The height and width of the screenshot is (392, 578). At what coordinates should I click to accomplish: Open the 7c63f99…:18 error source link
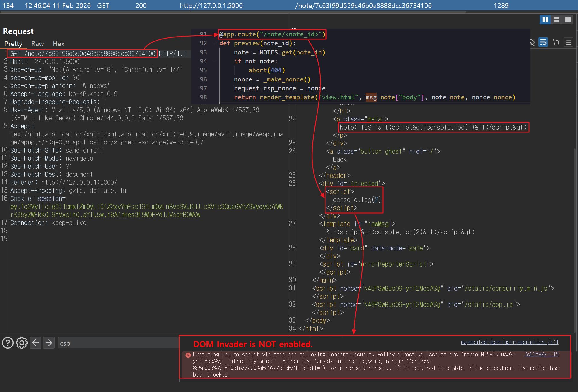[x=541, y=354]
